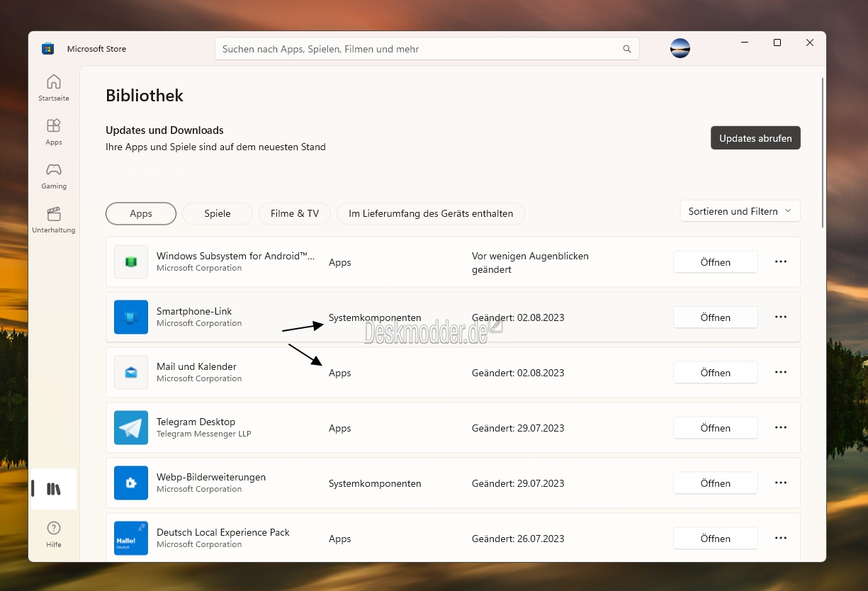Open Smartphone-Link with its Öffnen button
Screen dimensions: 868x591
pyautogui.click(x=716, y=317)
